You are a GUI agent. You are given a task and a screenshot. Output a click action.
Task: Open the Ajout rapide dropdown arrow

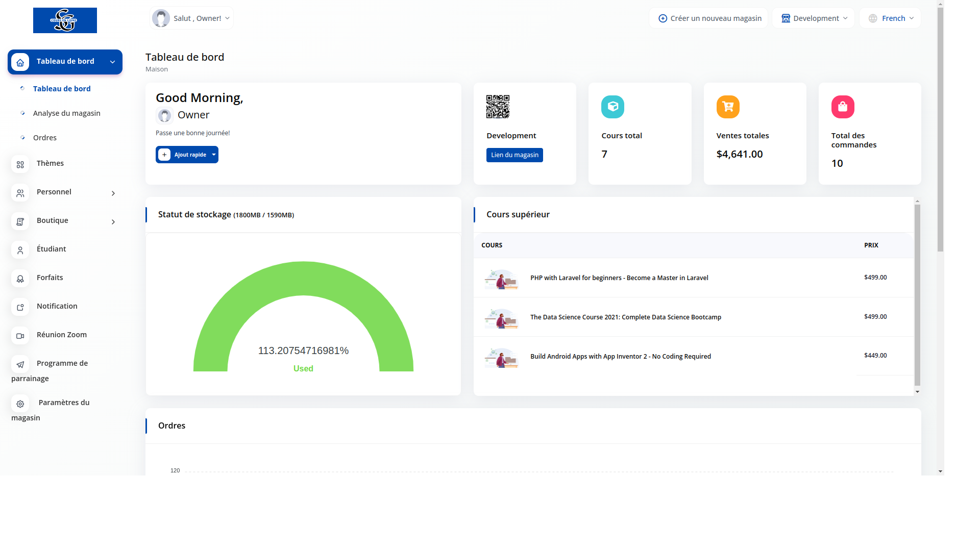click(214, 155)
